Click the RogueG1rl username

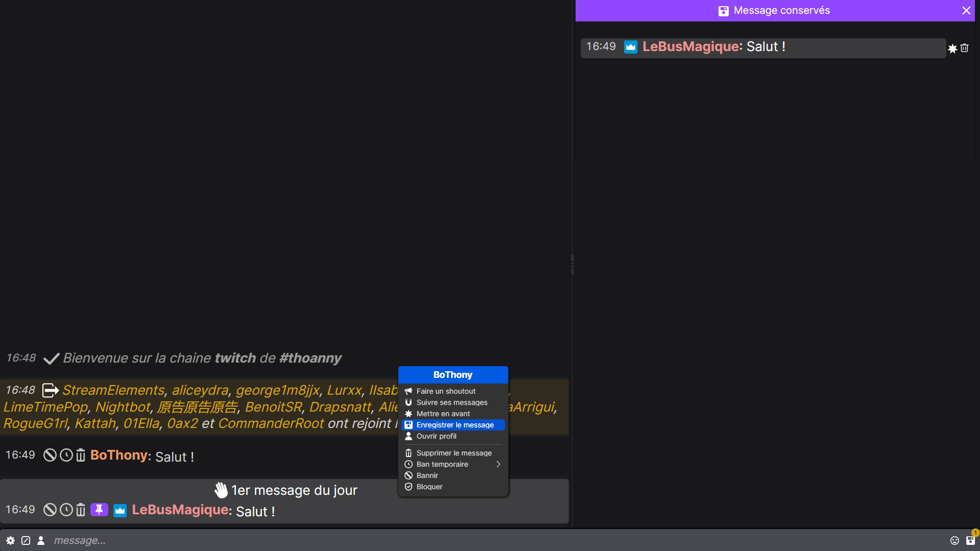36,423
